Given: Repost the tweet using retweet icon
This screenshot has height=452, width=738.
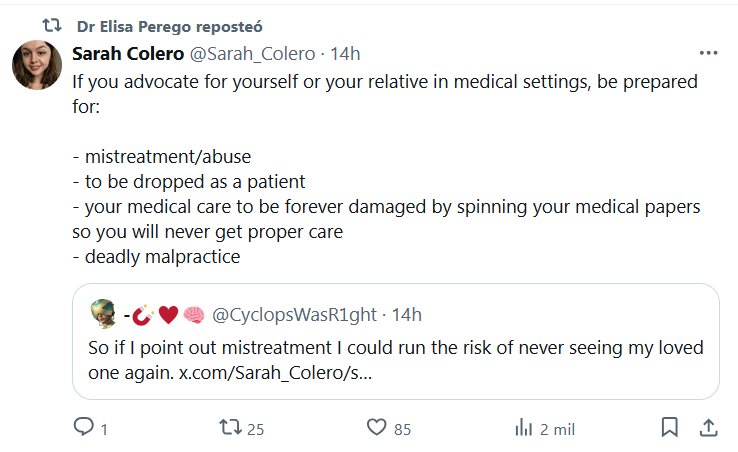Looking at the screenshot, I should click(230, 428).
